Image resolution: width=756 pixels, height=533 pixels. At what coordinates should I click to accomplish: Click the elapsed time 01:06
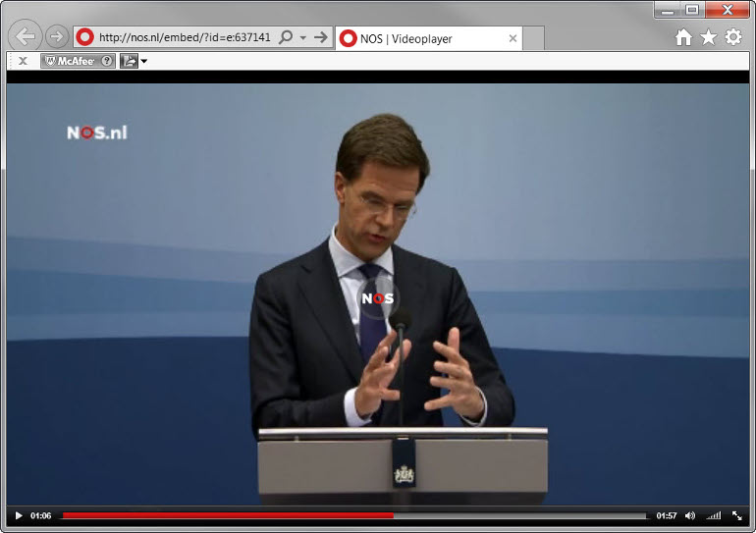pyautogui.click(x=41, y=515)
